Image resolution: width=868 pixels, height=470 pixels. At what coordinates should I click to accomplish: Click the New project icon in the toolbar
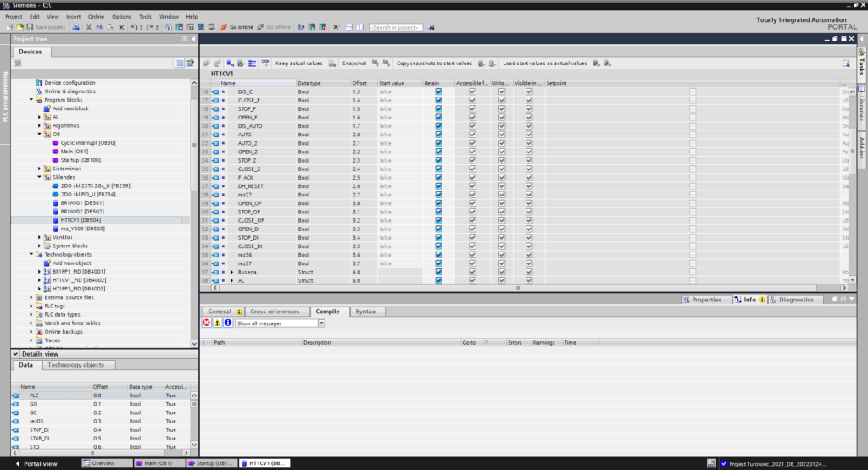click(9, 27)
